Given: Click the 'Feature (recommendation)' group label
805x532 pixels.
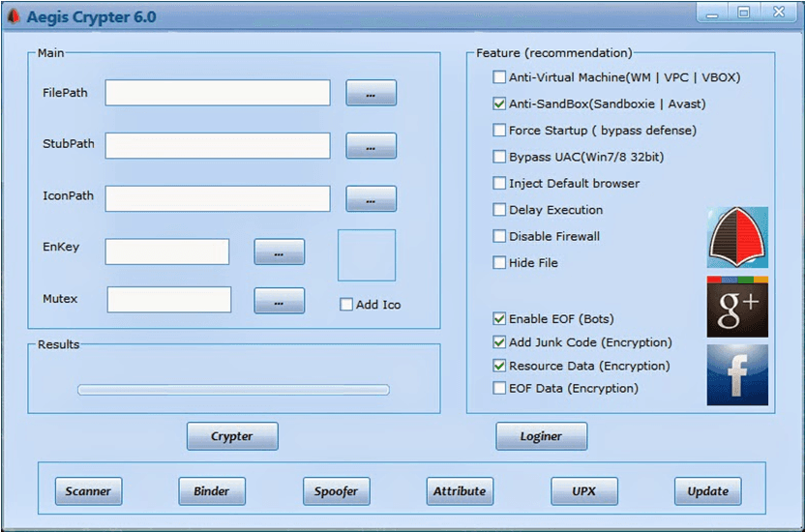Looking at the screenshot, I should 554,53.
